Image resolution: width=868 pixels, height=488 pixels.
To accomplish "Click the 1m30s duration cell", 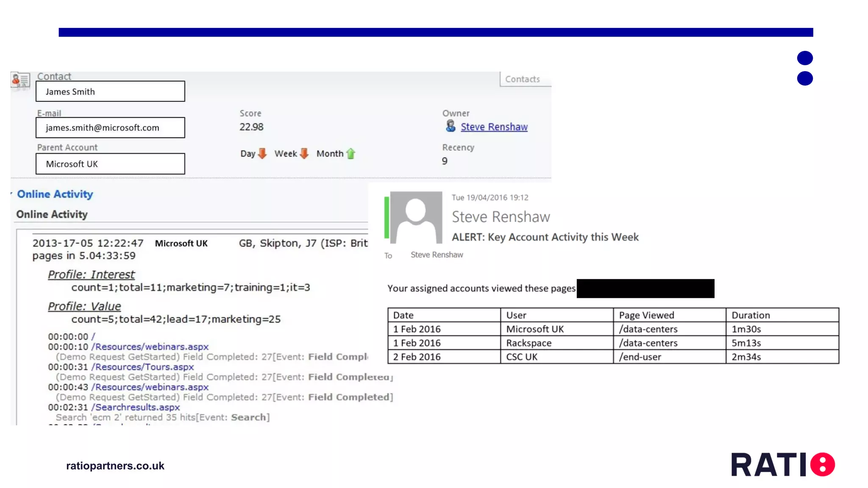I will click(x=782, y=329).
